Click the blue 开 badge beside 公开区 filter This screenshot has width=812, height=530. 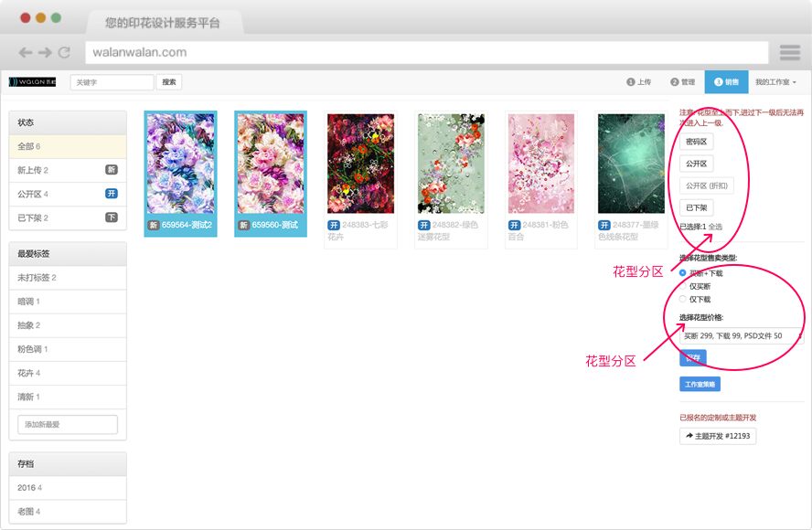click(110, 193)
